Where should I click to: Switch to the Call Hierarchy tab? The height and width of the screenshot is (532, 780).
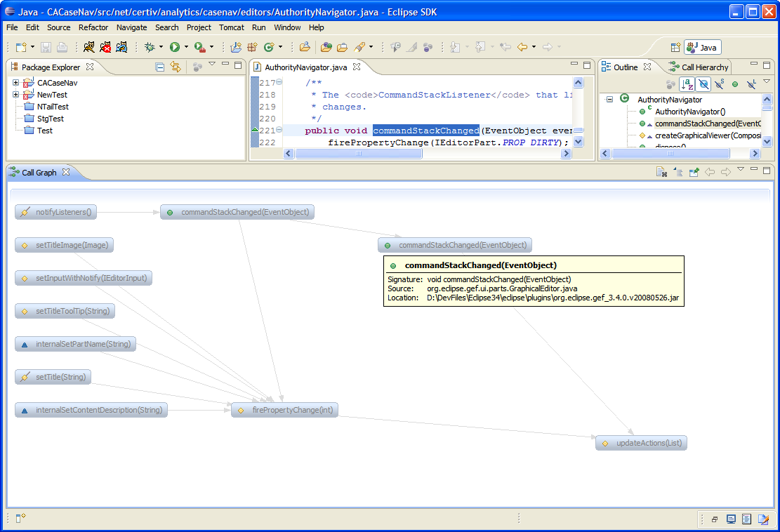(699, 67)
